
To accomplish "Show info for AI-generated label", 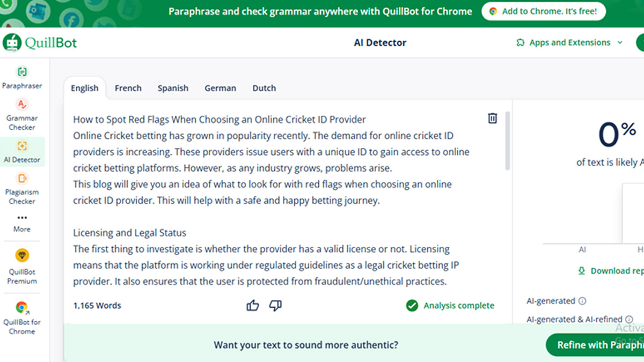I will click(582, 301).
